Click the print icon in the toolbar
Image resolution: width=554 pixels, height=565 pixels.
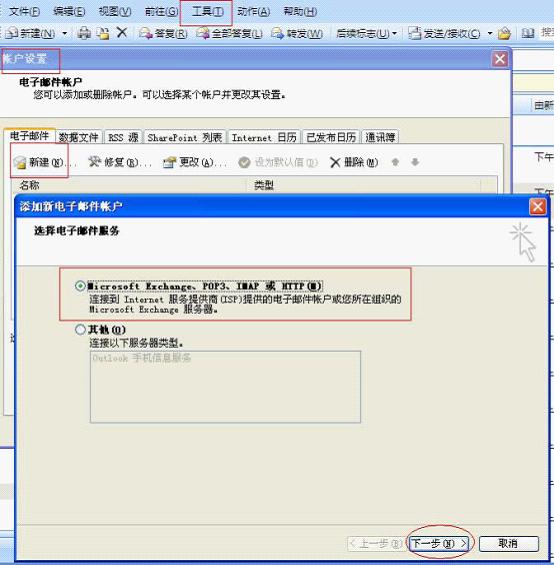click(84, 33)
